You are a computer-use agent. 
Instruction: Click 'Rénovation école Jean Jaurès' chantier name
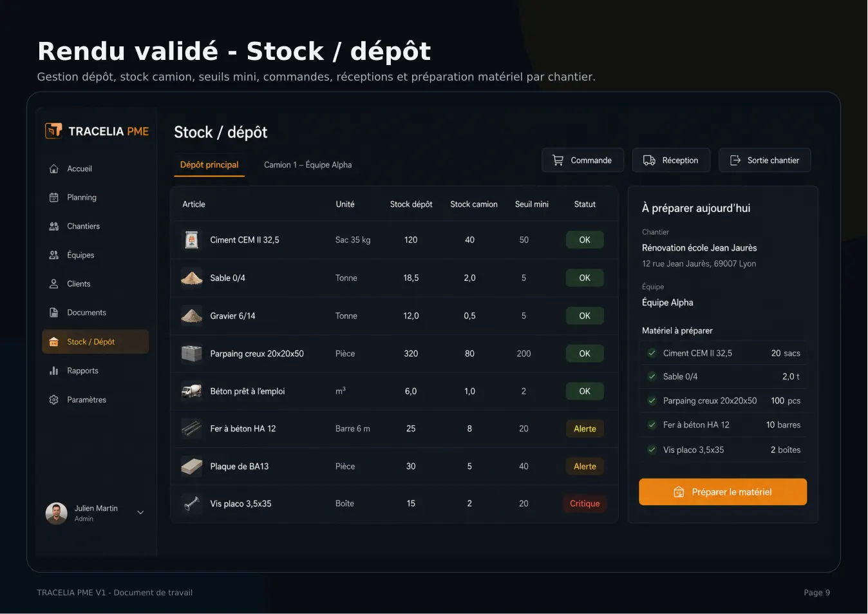[699, 248]
